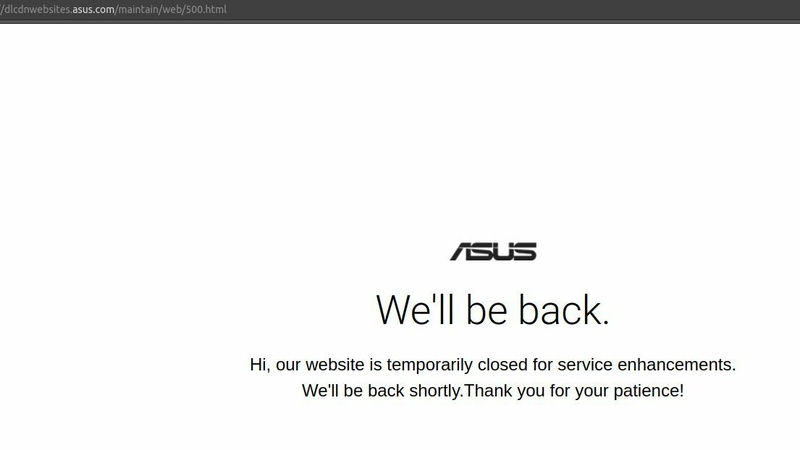Click the word "We'll" in the heading
Image resolution: width=800 pixels, height=450 pixels.
coord(415,310)
